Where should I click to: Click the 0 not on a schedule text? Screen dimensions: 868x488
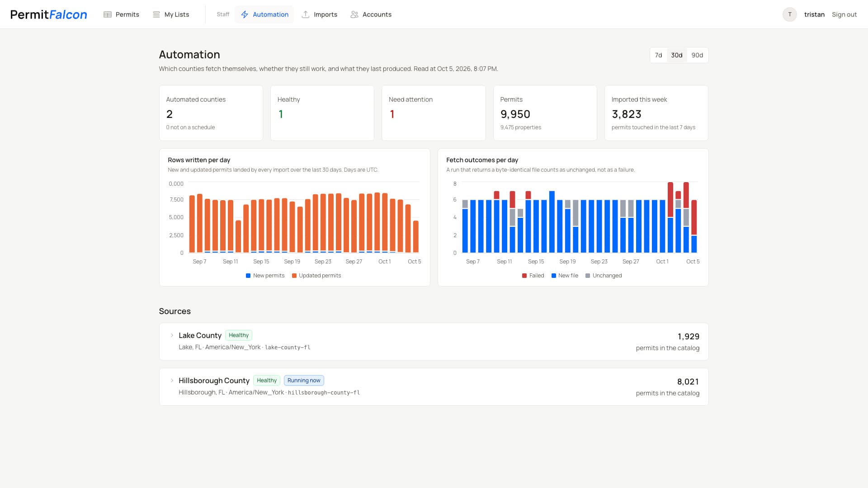190,127
